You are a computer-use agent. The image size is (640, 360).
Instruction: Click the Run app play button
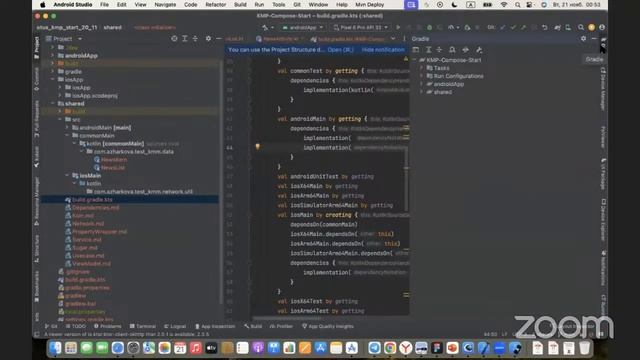[398, 27]
